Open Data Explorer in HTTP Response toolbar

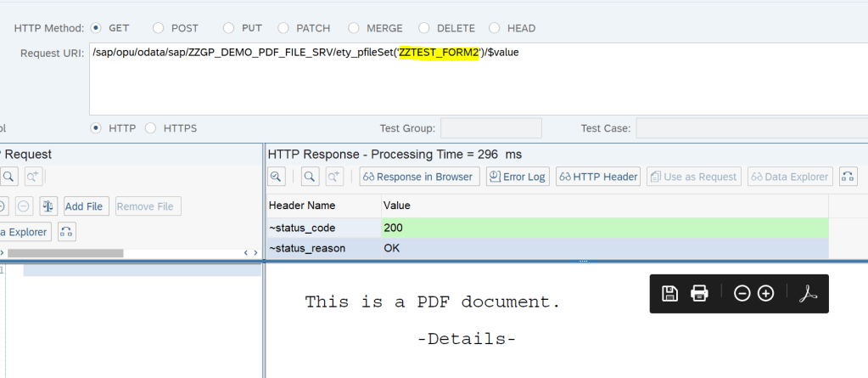click(790, 177)
